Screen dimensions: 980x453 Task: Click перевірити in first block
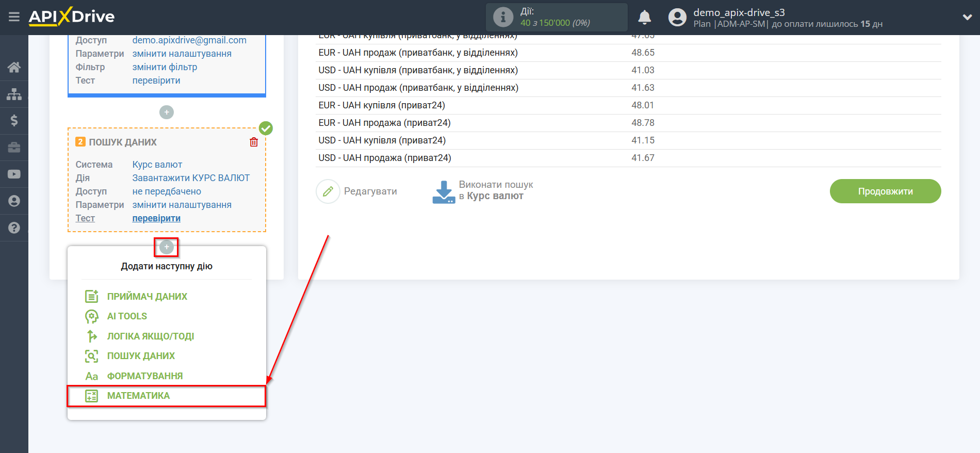click(x=156, y=80)
